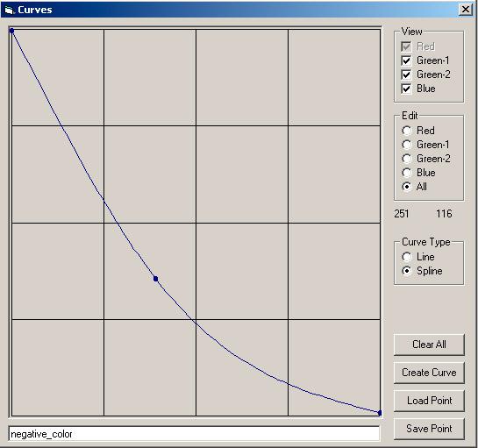
Task: Select the curve's middle control point
Action: pyautogui.click(x=156, y=279)
